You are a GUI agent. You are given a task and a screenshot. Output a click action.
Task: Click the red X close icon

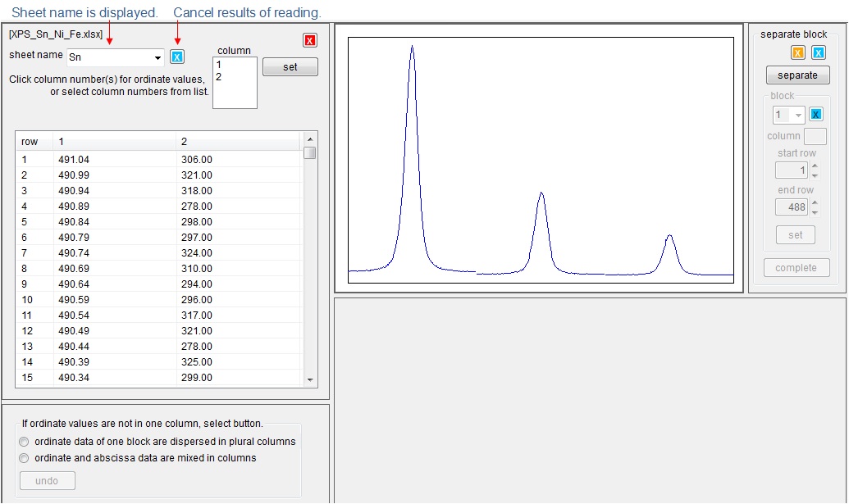tap(310, 40)
